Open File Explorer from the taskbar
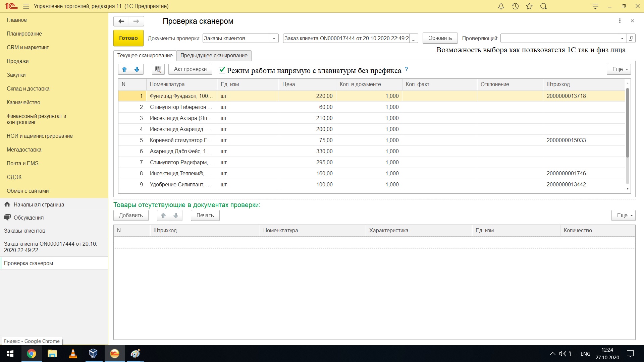Image resolution: width=644 pixels, height=362 pixels. [x=52, y=354]
